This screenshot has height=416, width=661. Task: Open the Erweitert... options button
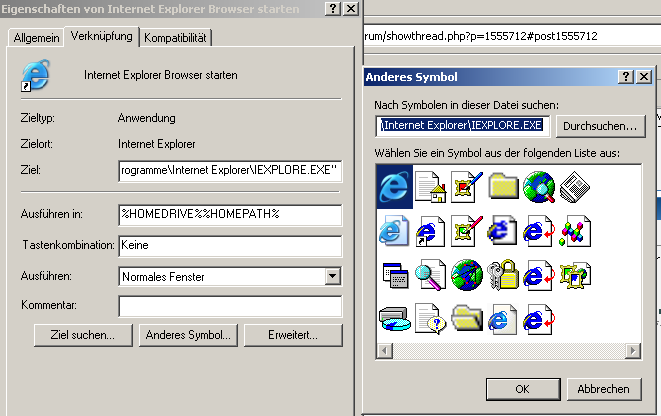[293, 335]
